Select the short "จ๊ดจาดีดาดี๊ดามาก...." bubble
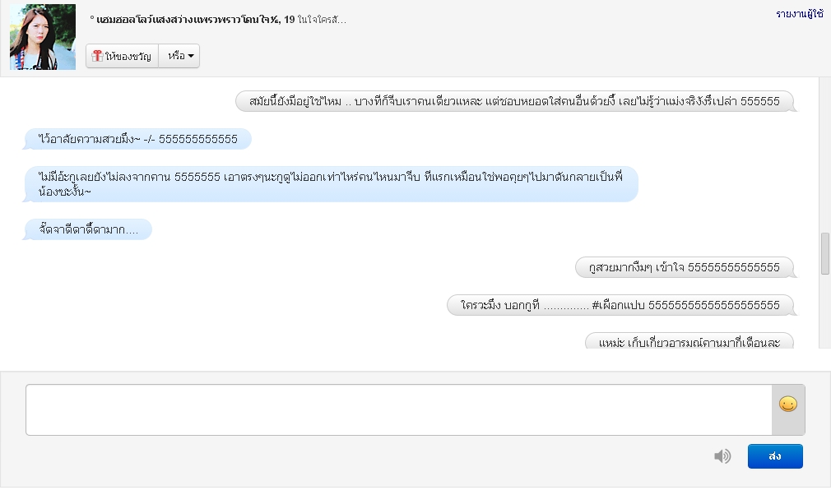This screenshot has height=504, width=831. point(88,229)
